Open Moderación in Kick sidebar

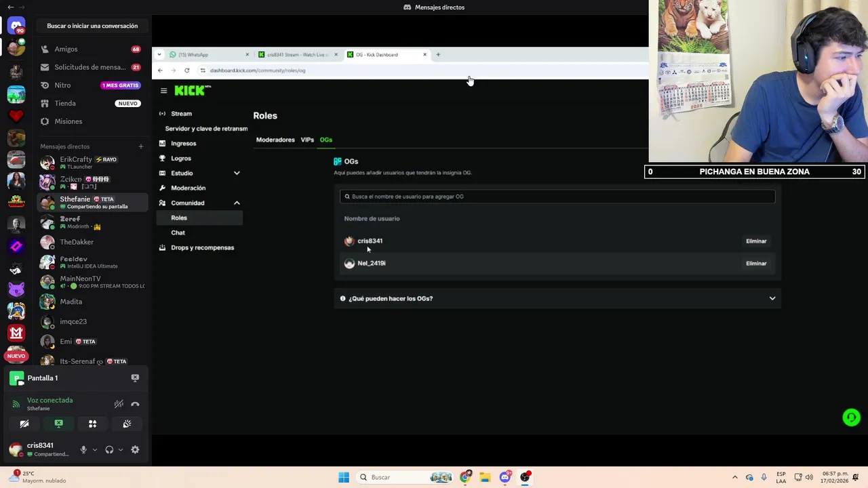pos(189,188)
